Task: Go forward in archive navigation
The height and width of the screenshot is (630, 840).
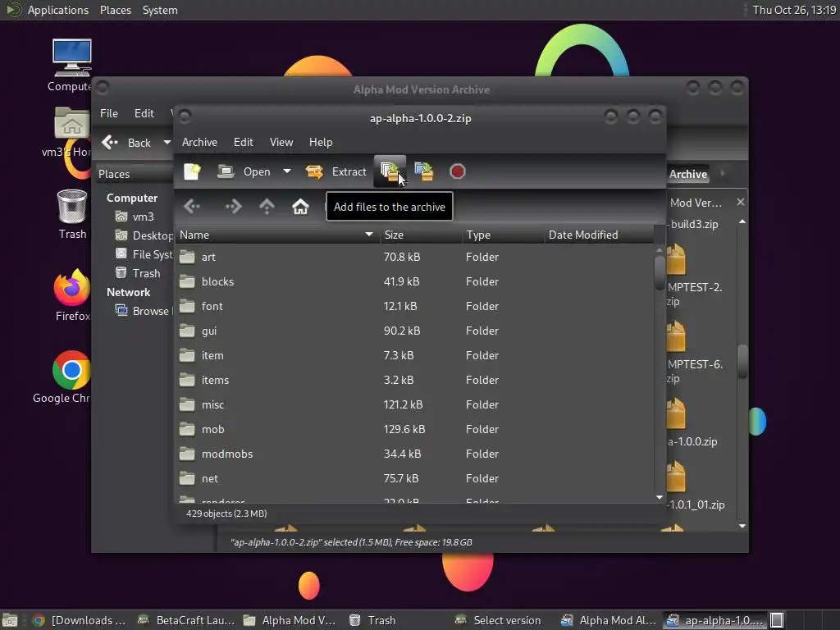Action: click(x=233, y=206)
